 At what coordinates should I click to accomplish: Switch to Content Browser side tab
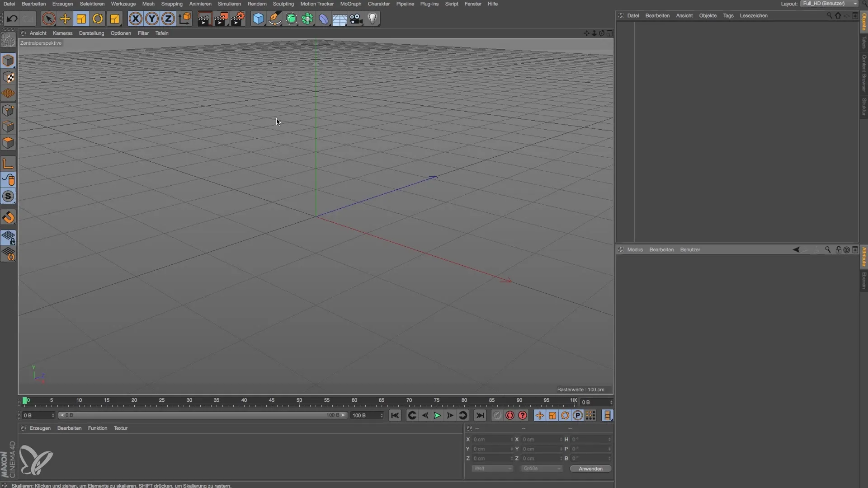(864, 73)
